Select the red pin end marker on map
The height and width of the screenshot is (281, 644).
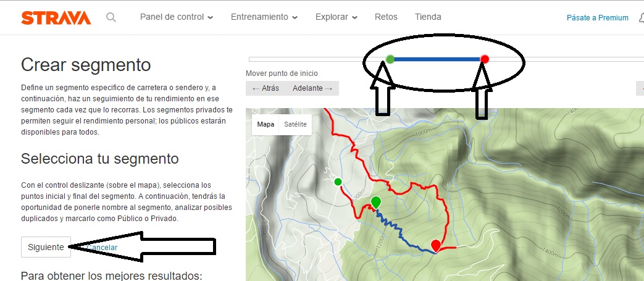436,246
